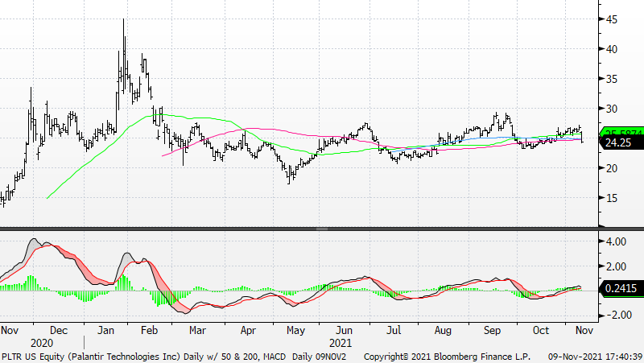Image resolution: width=644 pixels, height=363 pixels.
Task: Click the 09-Nov-2021 17:40:39 timestamp
Action: pos(595,357)
